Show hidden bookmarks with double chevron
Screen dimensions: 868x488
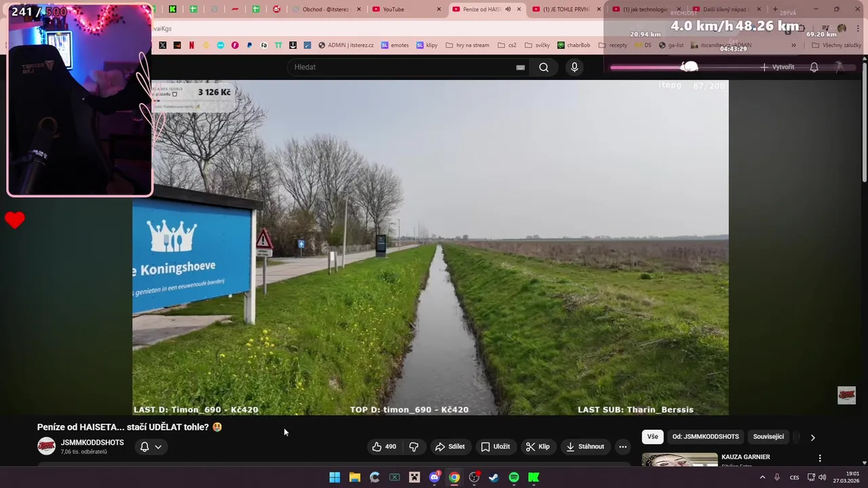point(794,45)
